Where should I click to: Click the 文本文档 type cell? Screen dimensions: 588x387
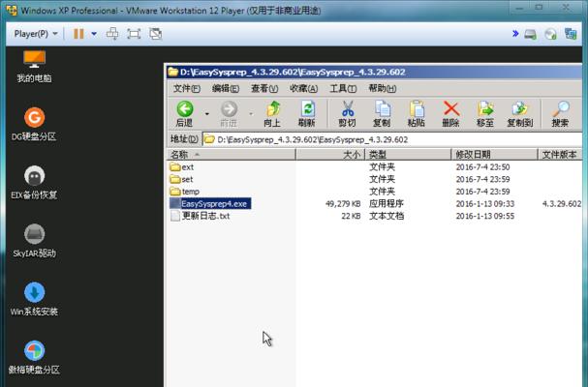(387, 216)
